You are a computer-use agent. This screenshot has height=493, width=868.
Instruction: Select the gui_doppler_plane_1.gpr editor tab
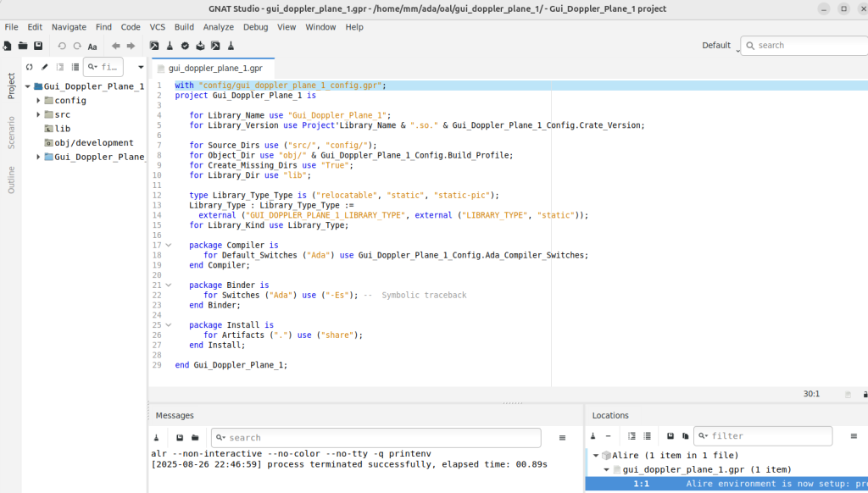tap(213, 68)
